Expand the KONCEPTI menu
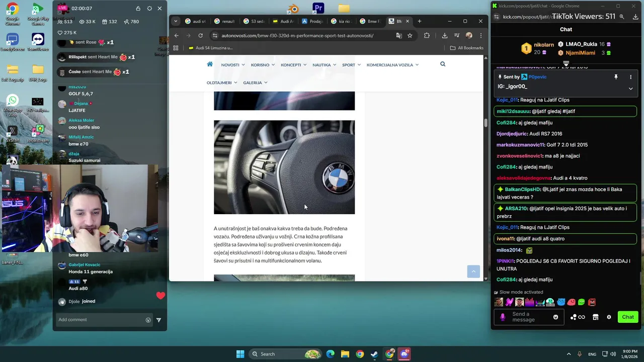644x362 pixels. tap(294, 65)
